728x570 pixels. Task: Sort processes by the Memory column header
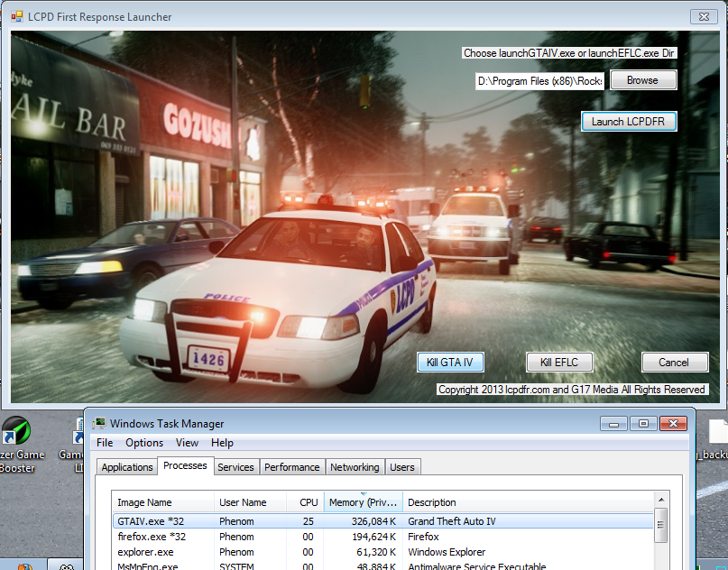tap(363, 502)
